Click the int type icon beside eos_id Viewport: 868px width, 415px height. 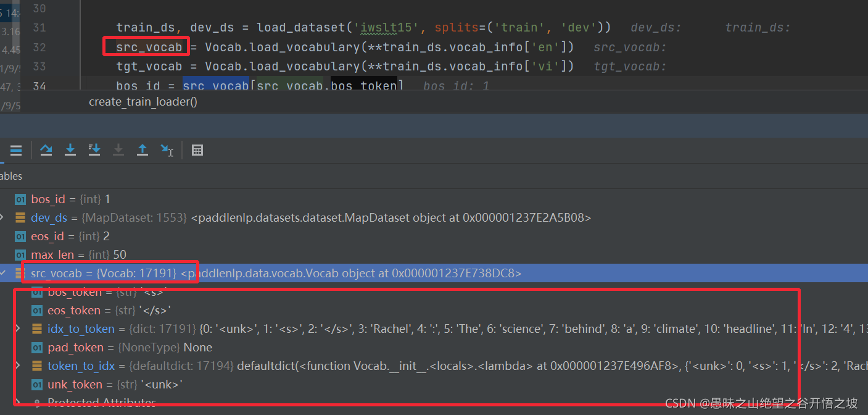click(x=20, y=236)
